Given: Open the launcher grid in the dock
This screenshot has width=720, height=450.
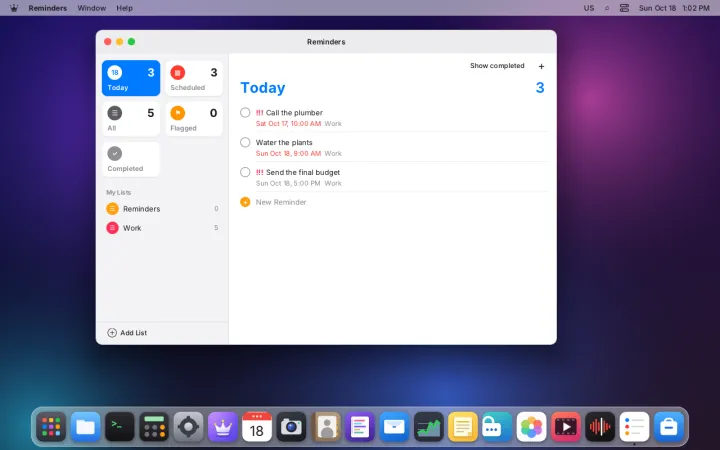Looking at the screenshot, I should coord(51,427).
